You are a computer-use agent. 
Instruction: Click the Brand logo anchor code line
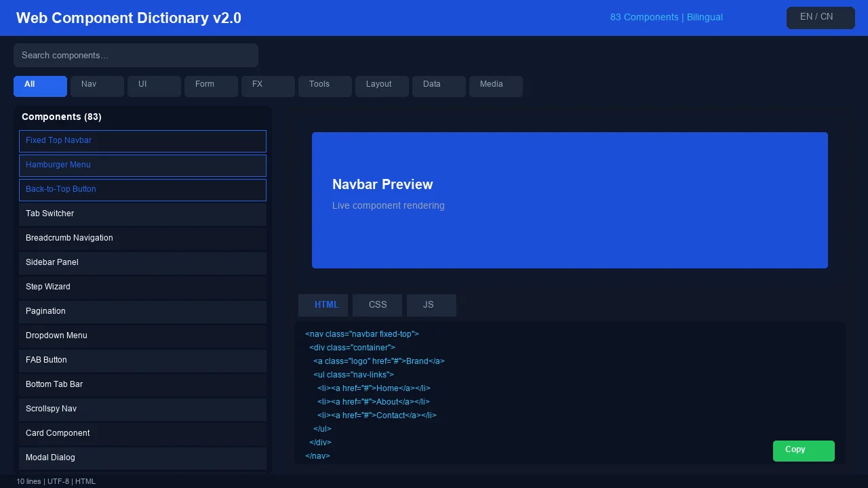(x=379, y=361)
